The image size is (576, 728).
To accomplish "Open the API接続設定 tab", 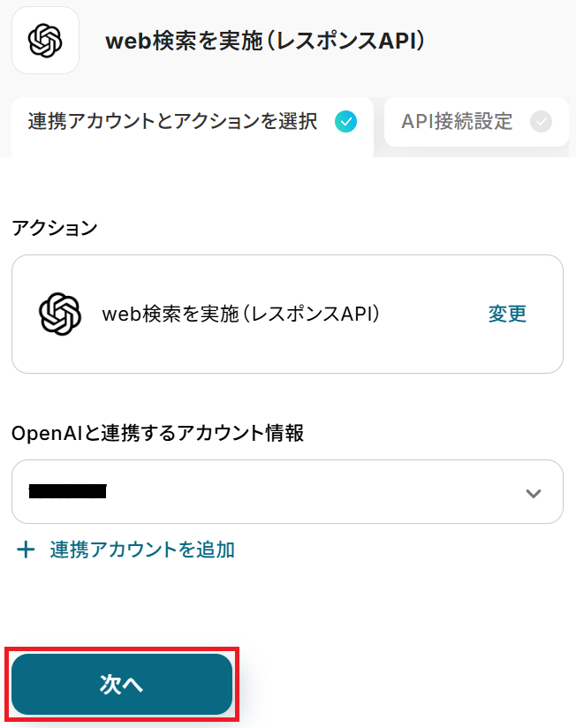I will point(457,122).
